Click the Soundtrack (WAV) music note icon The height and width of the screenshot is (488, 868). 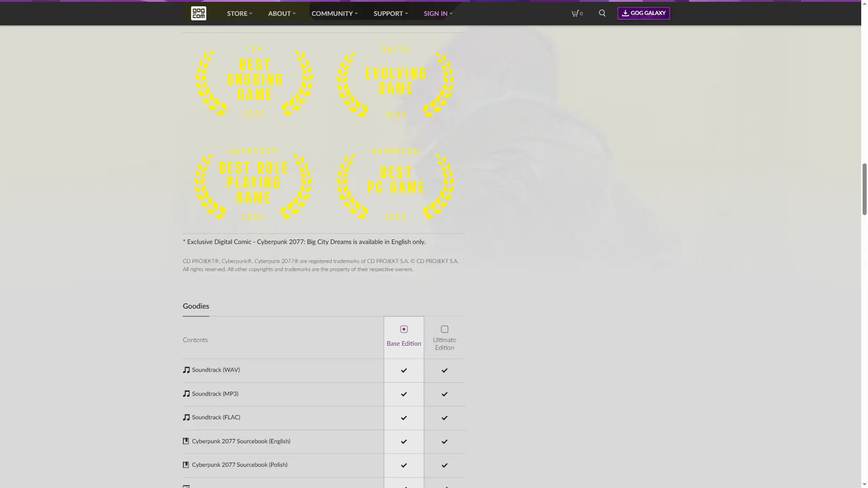tap(186, 370)
